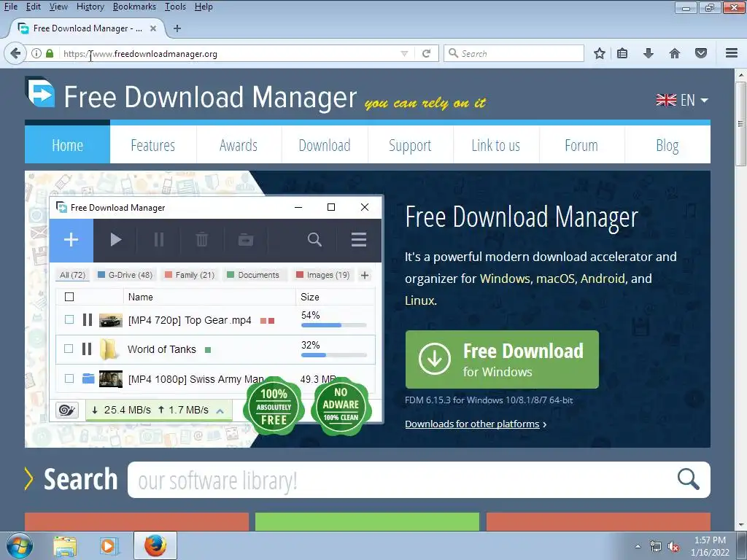747x560 pixels.
Task: Open the EN language dropdown
Action: pyautogui.click(x=682, y=100)
